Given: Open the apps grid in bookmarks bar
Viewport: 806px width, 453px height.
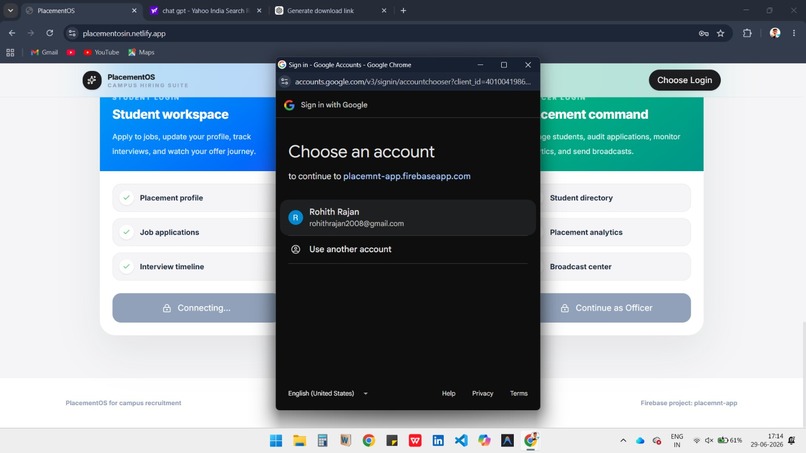Looking at the screenshot, I should click(x=10, y=52).
